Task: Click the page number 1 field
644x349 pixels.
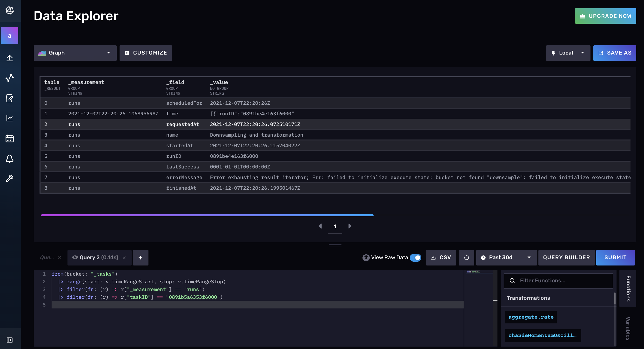Action: (x=335, y=227)
